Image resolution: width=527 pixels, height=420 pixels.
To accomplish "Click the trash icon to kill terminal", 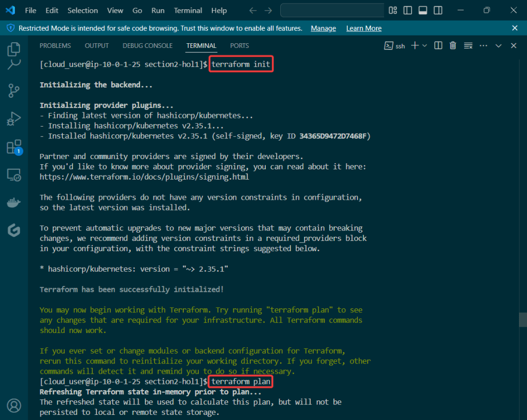I will point(453,46).
